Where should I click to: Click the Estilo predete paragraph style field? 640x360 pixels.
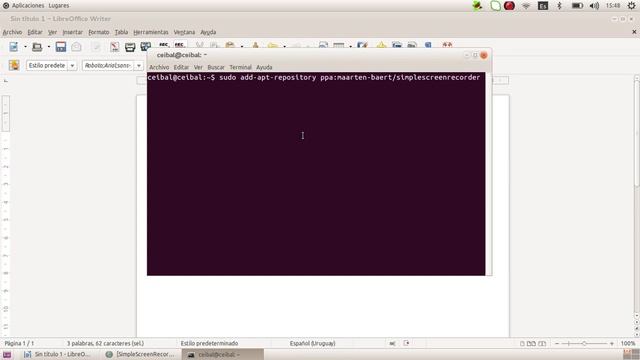[47, 65]
